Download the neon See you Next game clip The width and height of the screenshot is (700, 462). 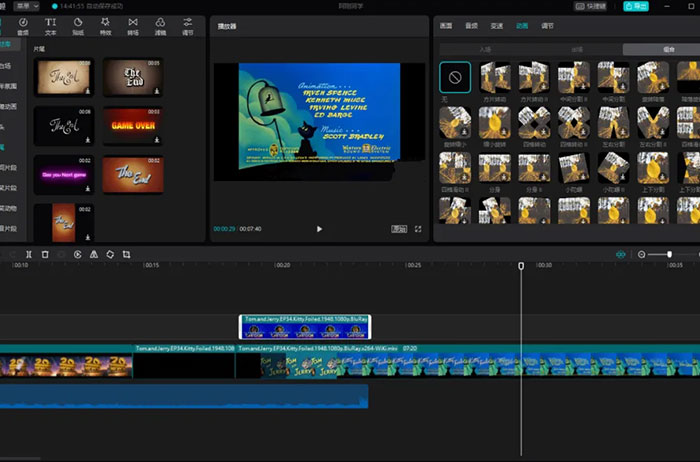(x=88, y=188)
